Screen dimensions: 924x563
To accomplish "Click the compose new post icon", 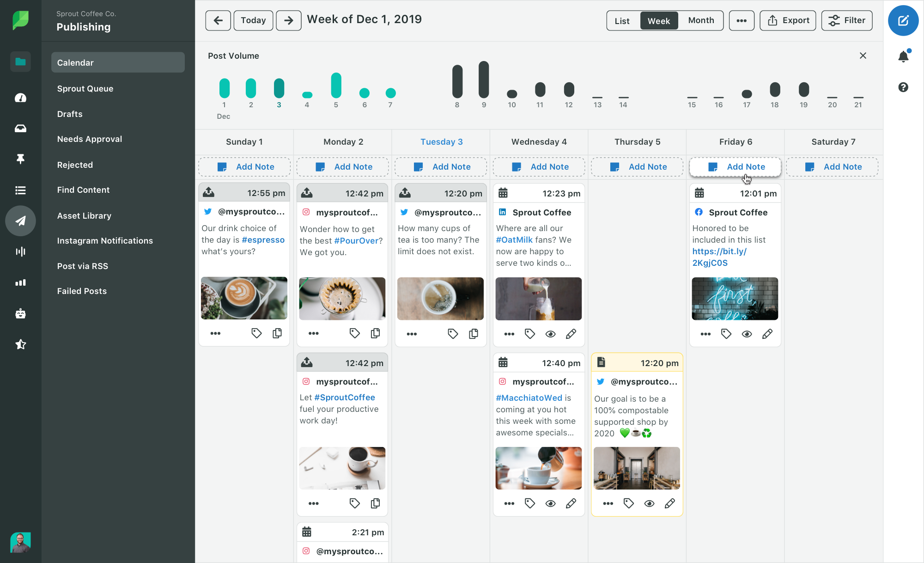I will click(x=904, y=20).
